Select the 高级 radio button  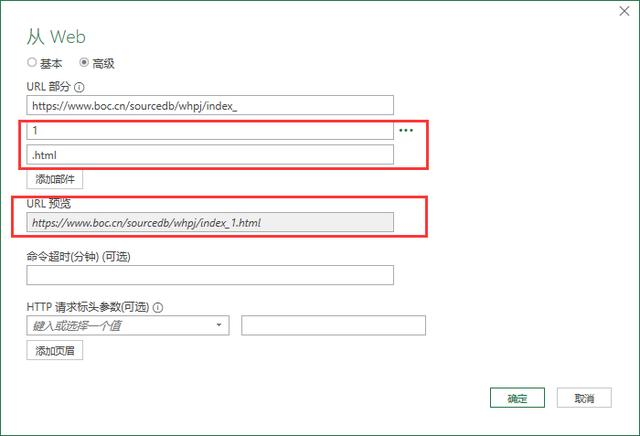coord(84,62)
